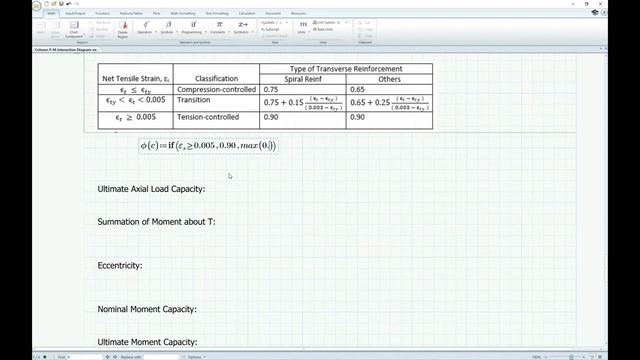The height and width of the screenshot is (360, 640).
Task: Click the 'Spiral Reinf' column header
Action: (303, 79)
